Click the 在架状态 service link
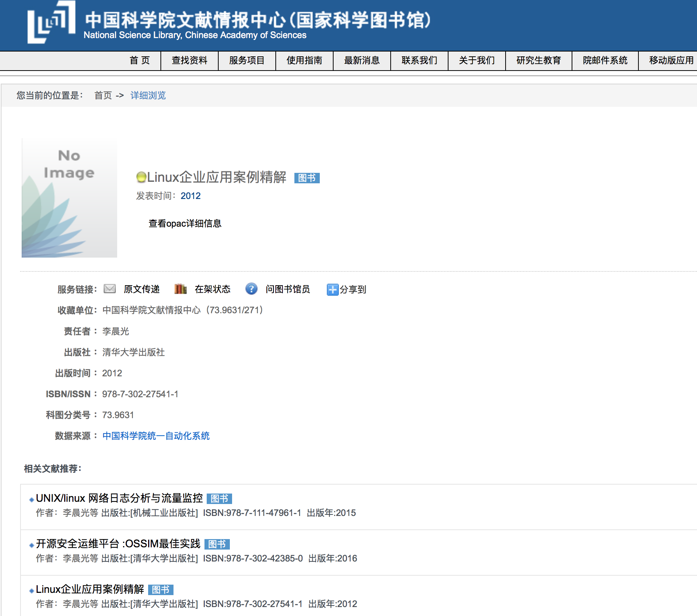 213,289
